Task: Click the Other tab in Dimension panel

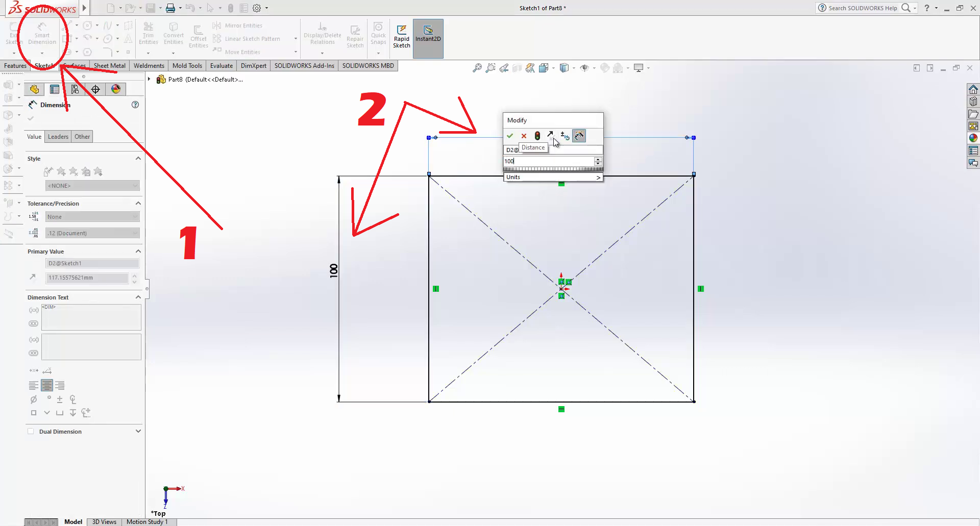Action: 82,137
